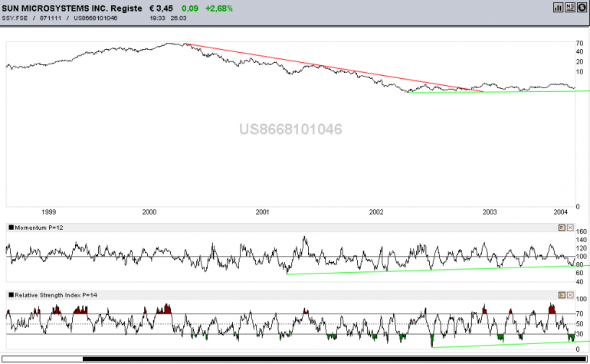Image resolution: width=590 pixels, height=364 pixels.
Task: Click the black square beside Momentum P=12
Action: click(x=11, y=228)
